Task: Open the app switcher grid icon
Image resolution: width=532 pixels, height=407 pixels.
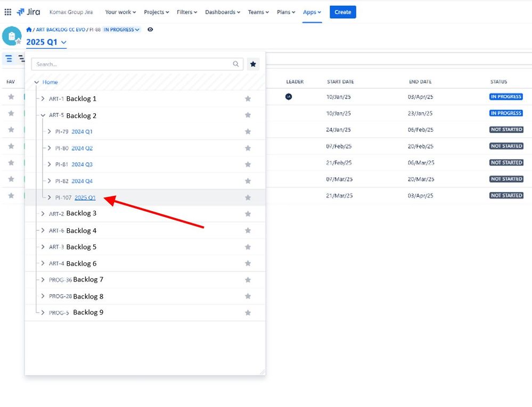Action: (8, 12)
